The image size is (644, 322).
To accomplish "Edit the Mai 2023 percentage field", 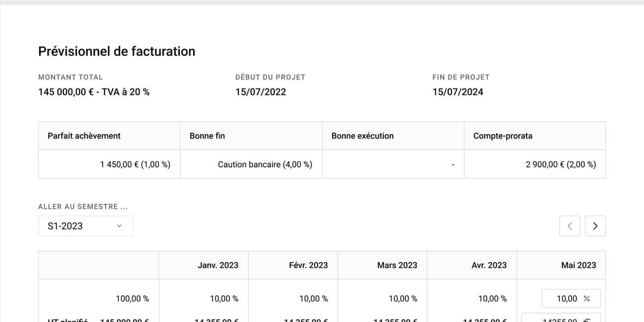I will [567, 298].
